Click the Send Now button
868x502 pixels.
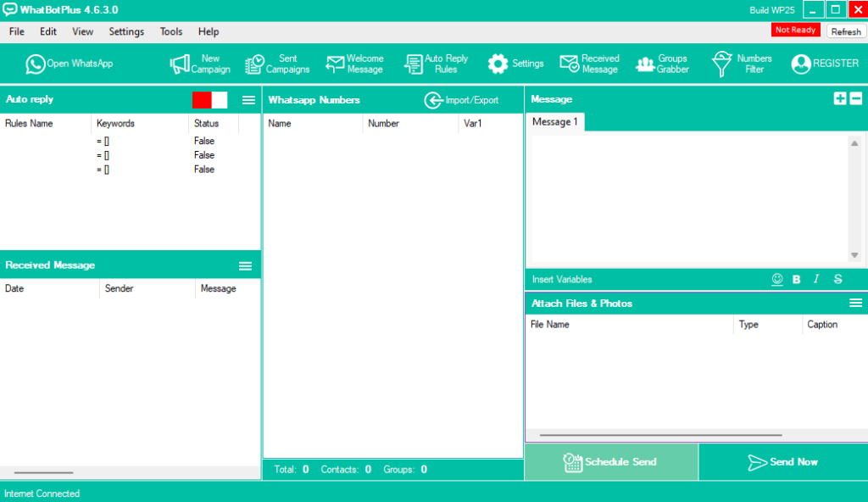coord(782,462)
